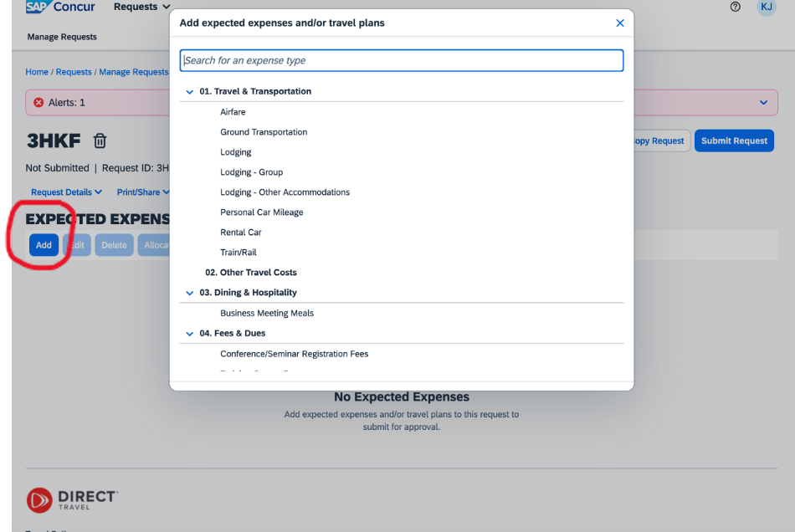Expand the Alerts banner chevron
Viewport: 795px width, 532px height.
763,103
